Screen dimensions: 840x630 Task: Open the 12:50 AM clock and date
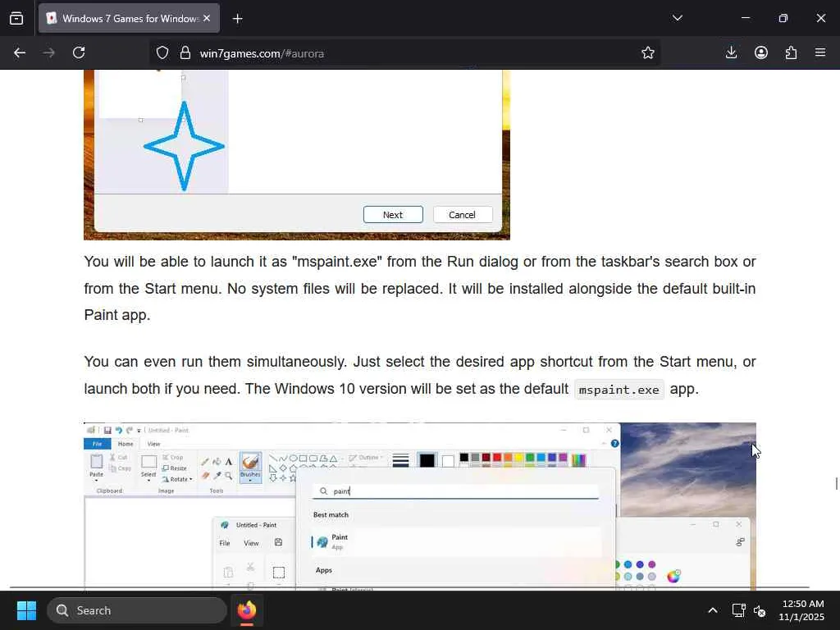coord(802,610)
